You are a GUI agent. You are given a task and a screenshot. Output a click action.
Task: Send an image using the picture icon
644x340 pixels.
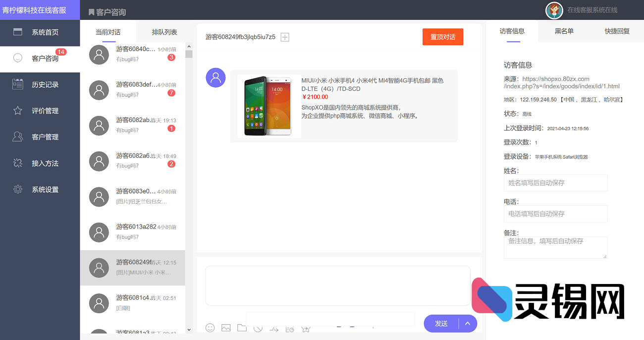click(x=225, y=328)
